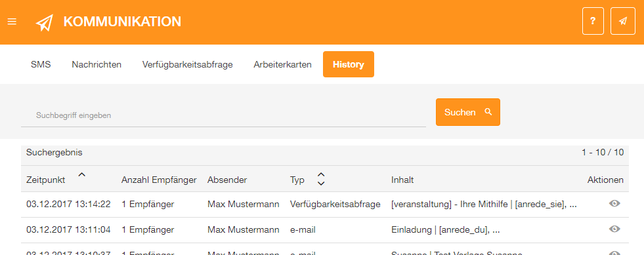This screenshot has width=644, height=255.
Task: Click '1 Empfänger' in the 13:14:22 row
Action: (x=148, y=204)
